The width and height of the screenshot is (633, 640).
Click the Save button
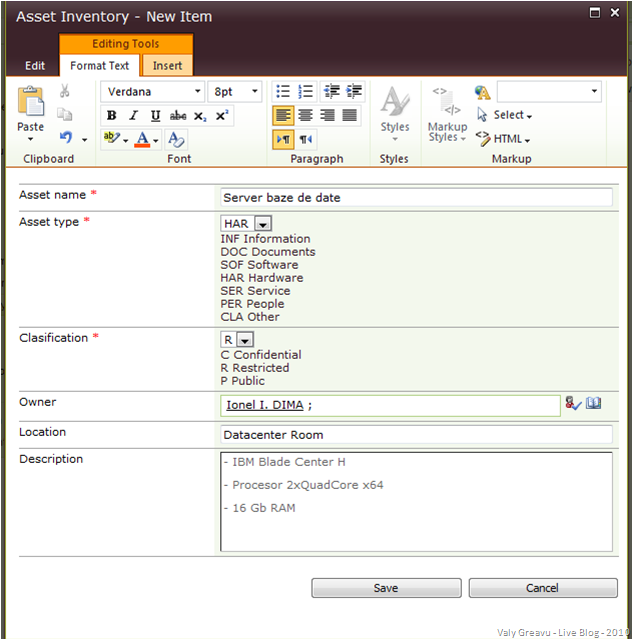pyautogui.click(x=386, y=588)
